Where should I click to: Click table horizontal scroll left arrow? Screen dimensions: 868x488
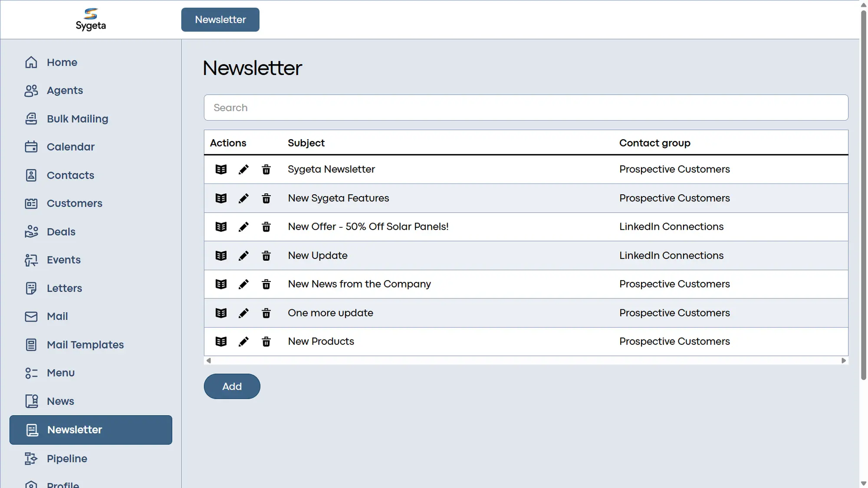209,360
